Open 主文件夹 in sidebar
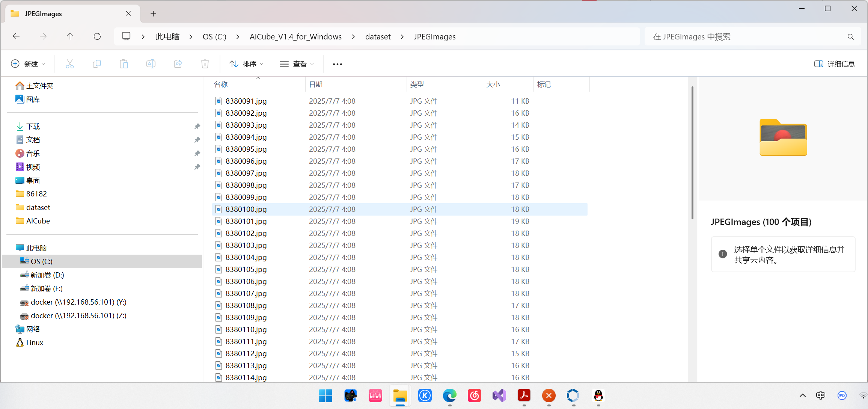The width and height of the screenshot is (868, 409). click(x=35, y=86)
